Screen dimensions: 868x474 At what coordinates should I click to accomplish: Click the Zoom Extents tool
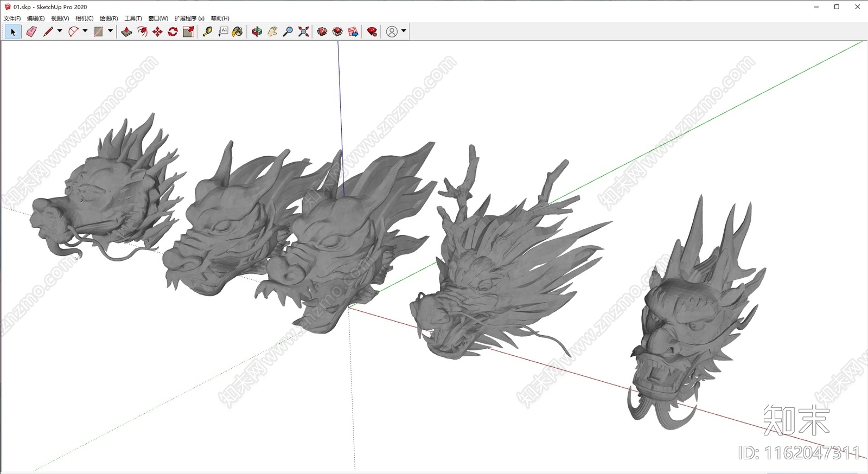pyautogui.click(x=304, y=32)
